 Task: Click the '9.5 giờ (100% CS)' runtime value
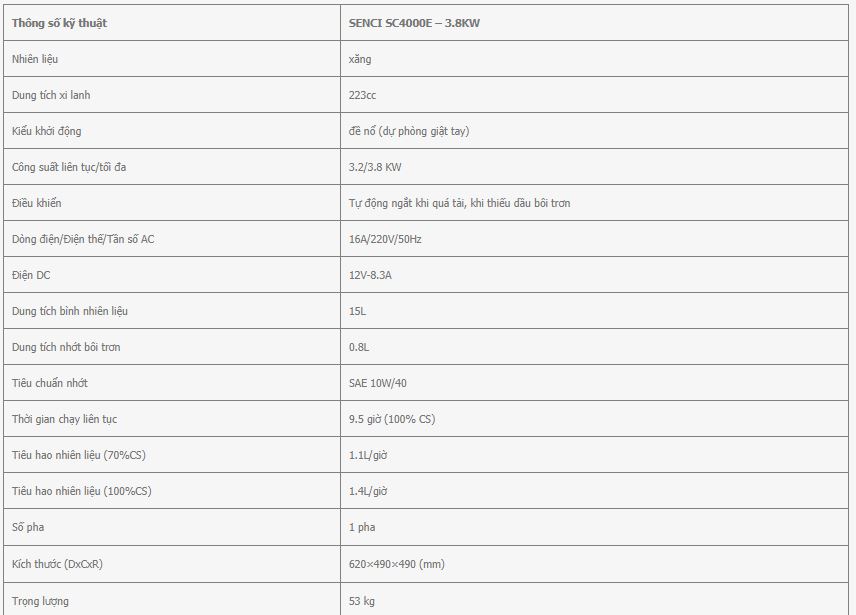pos(392,419)
